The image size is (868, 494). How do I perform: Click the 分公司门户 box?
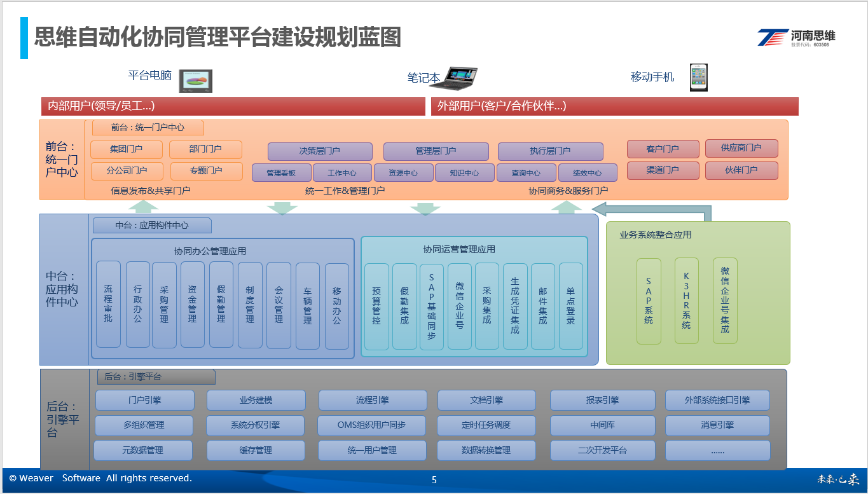pos(127,171)
